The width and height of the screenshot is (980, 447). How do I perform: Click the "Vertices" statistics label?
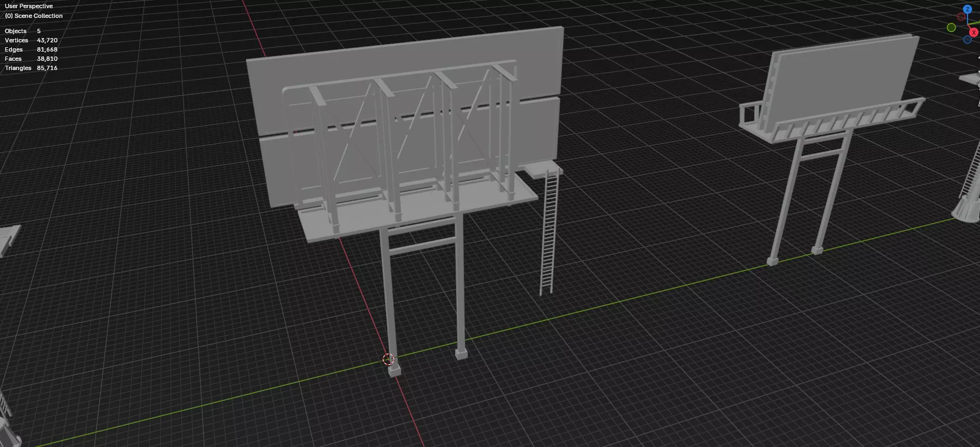pos(16,40)
